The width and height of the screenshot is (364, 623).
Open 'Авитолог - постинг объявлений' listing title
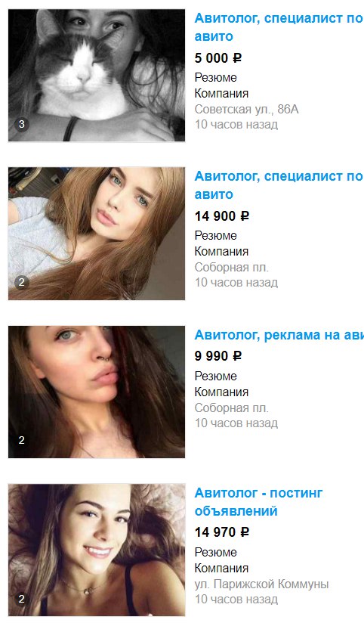click(258, 502)
